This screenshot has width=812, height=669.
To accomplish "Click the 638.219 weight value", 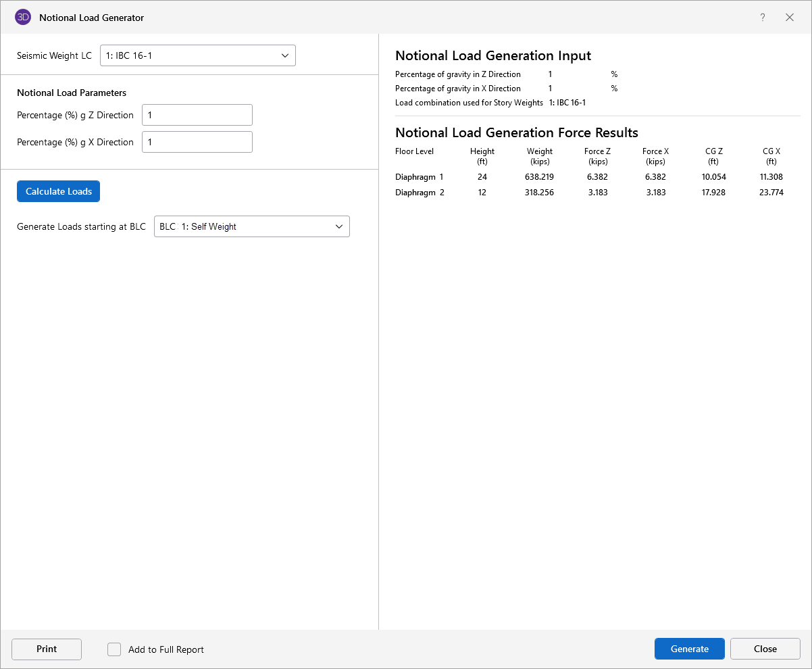I will (x=539, y=177).
